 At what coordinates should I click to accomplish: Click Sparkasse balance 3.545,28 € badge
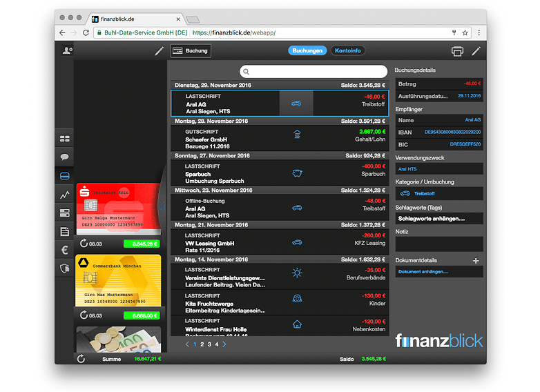point(142,244)
